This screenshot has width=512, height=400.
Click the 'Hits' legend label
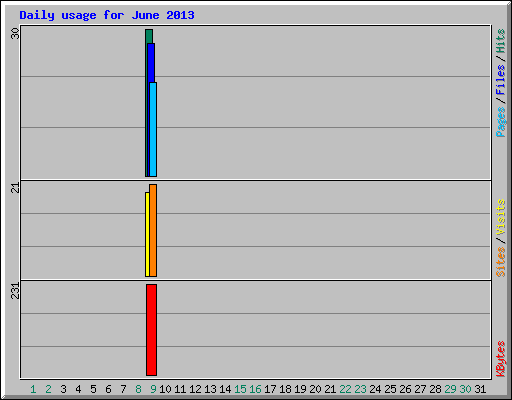click(x=500, y=41)
